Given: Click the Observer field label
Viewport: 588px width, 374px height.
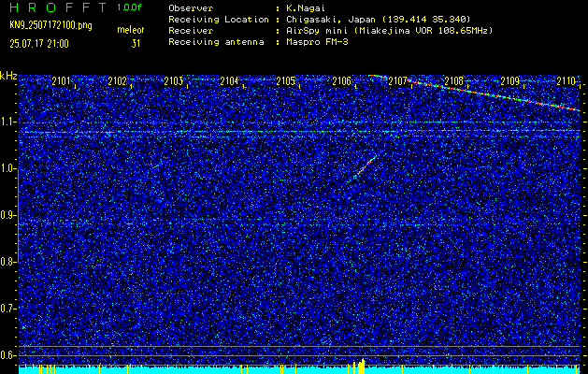Looking at the screenshot, I should click(x=191, y=7).
